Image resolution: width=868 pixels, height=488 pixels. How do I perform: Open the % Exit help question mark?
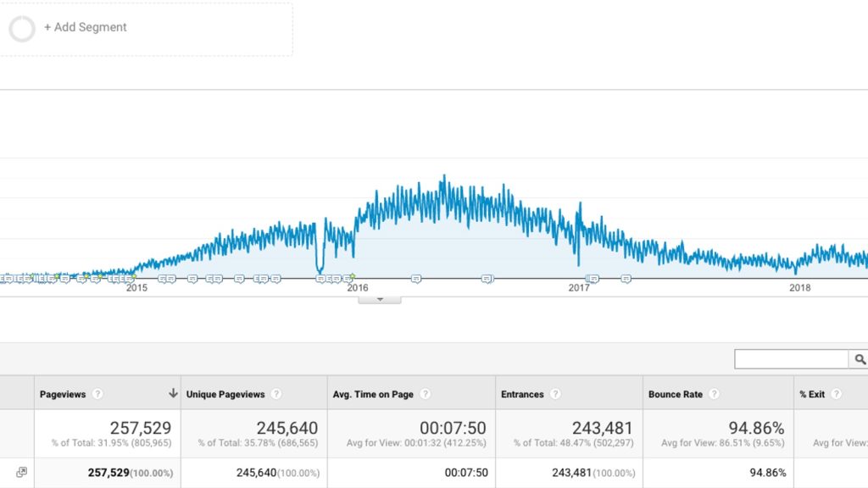click(837, 394)
